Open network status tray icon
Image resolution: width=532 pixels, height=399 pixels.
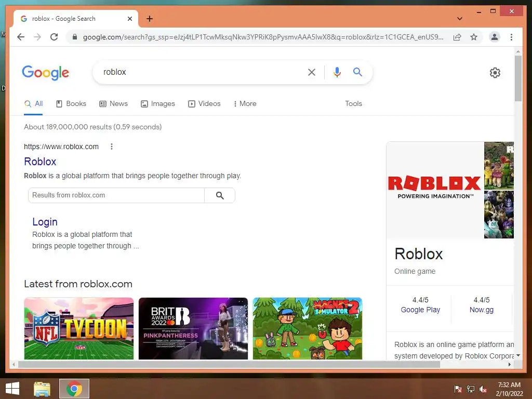tap(471, 389)
